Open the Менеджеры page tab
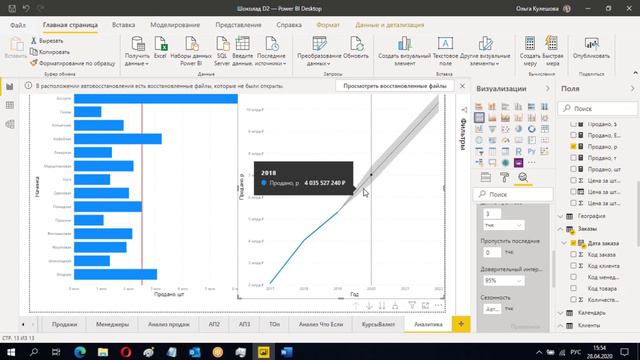The width and height of the screenshot is (640, 360). point(112,324)
